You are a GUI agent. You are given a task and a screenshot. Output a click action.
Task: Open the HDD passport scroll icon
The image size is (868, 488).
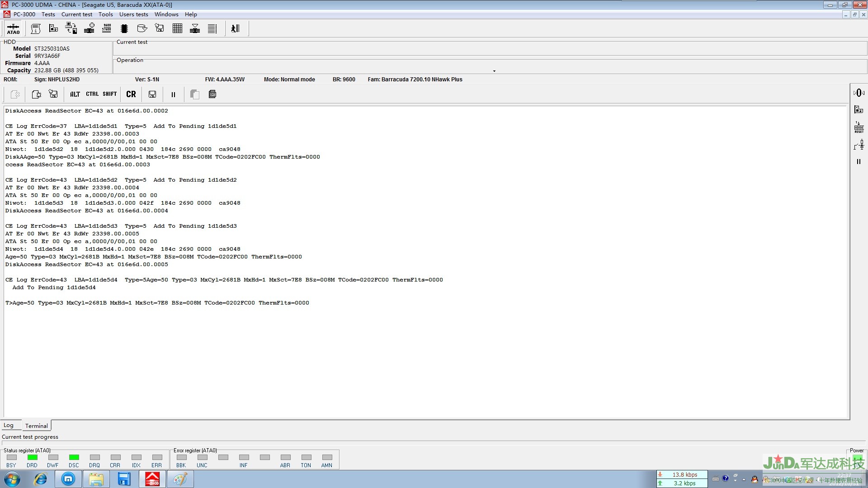(36, 29)
